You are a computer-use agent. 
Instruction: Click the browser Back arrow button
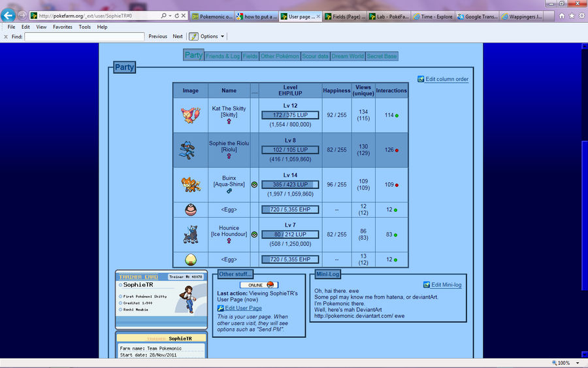click(x=8, y=16)
